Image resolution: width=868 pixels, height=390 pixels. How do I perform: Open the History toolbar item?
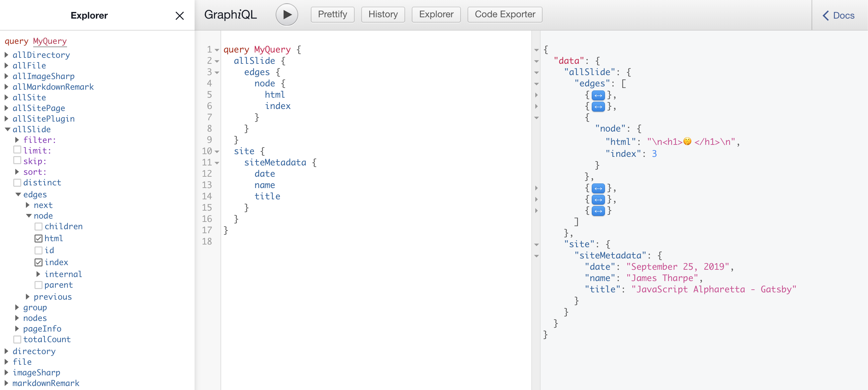(x=383, y=15)
